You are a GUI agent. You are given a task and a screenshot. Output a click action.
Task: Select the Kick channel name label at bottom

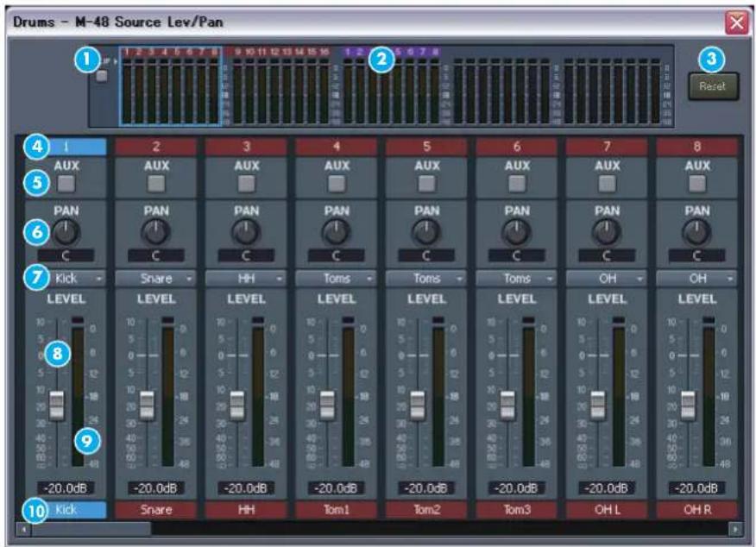(66, 510)
